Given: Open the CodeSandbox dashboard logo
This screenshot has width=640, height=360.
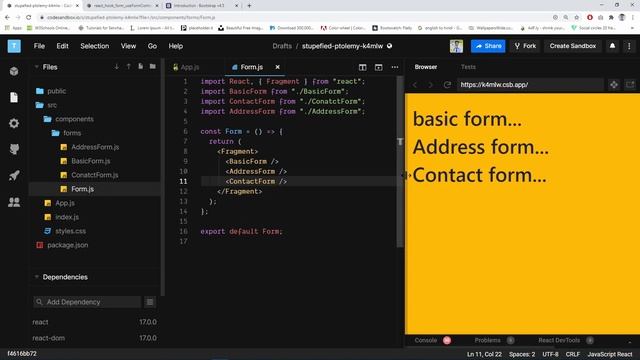Looking at the screenshot, I should coord(14,46).
